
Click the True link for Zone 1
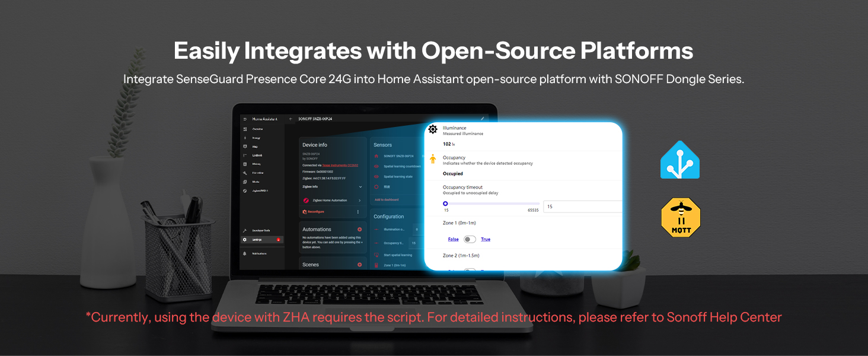point(486,239)
